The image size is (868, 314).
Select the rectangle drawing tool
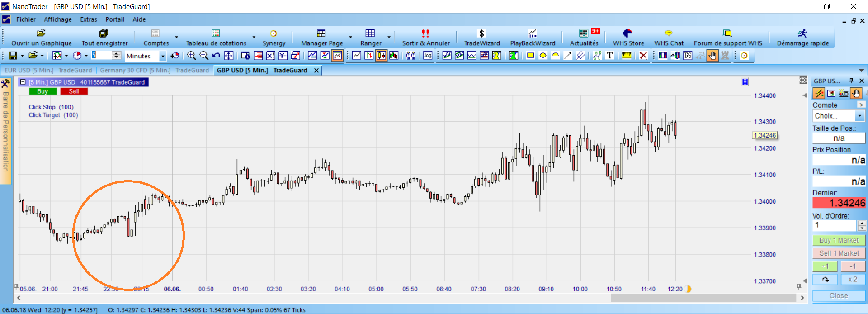click(x=530, y=56)
